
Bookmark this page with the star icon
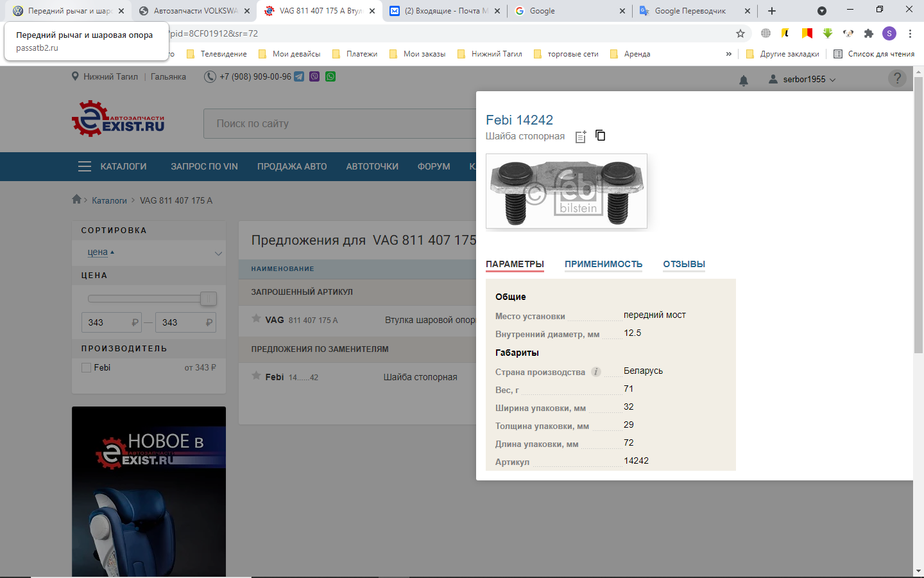[x=740, y=33]
